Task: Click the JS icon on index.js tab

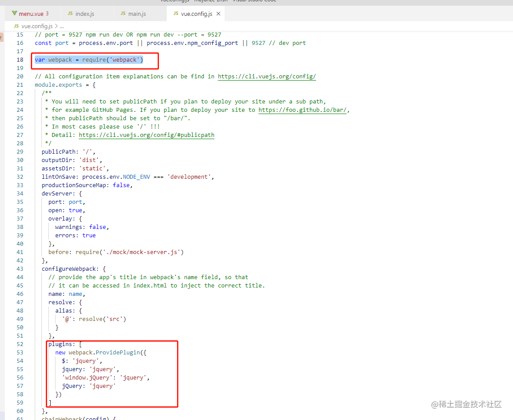Action: (x=70, y=13)
